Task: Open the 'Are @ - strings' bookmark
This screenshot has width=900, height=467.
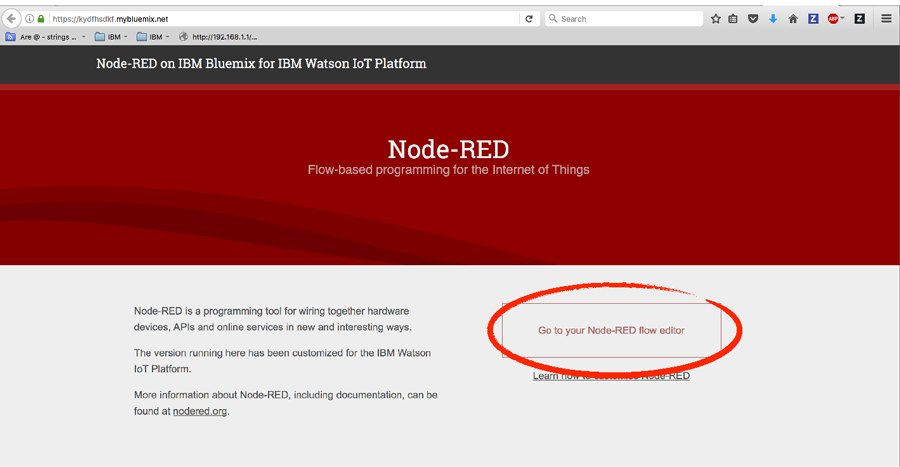Action: point(45,37)
